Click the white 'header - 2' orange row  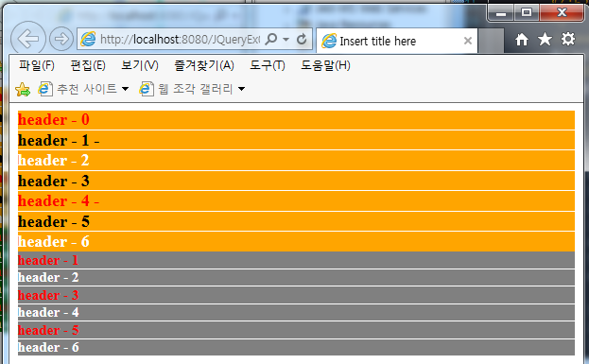296,161
